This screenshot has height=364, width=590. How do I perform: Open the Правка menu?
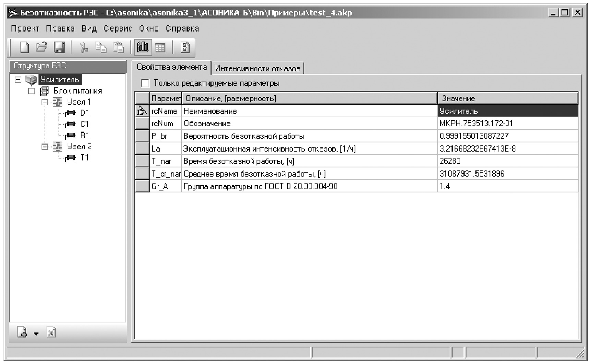pyautogui.click(x=60, y=28)
